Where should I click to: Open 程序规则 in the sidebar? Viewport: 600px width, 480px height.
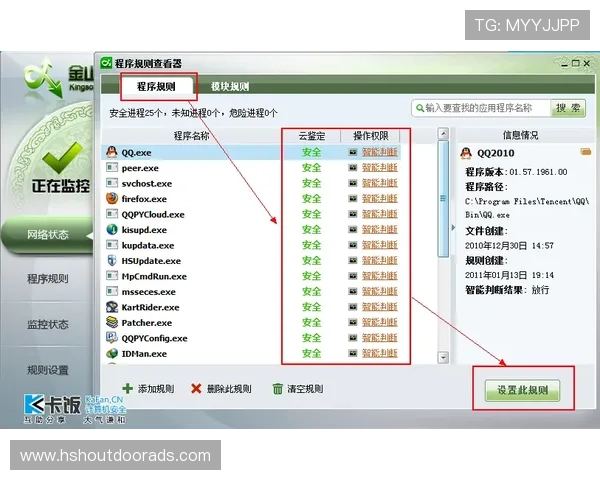47,278
